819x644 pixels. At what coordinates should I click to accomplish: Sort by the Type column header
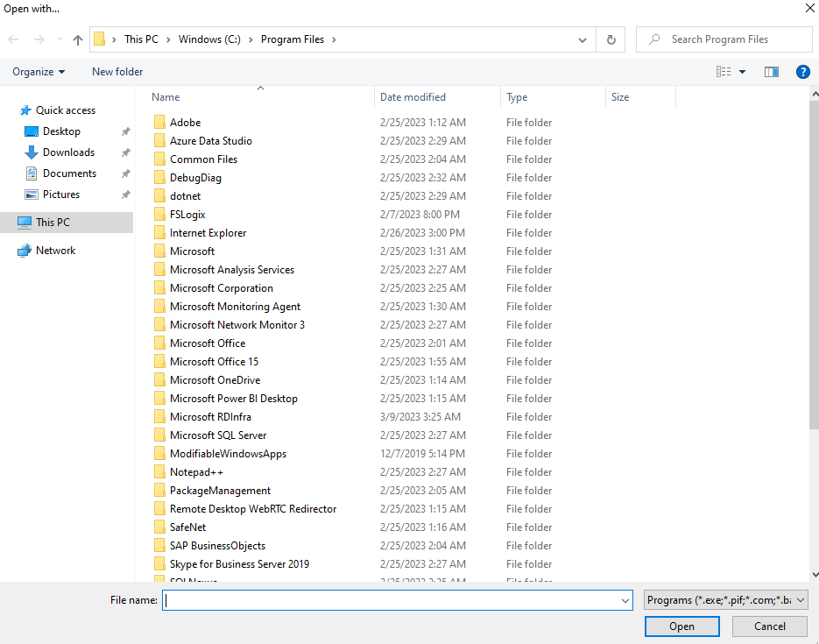point(517,97)
